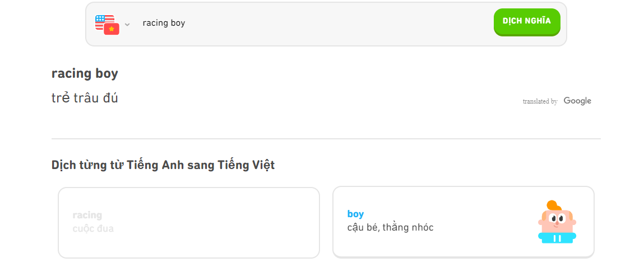Click the greyed-out "racing" word label
Image resolution: width=644 pixels, height=267 pixels.
pos(87,215)
